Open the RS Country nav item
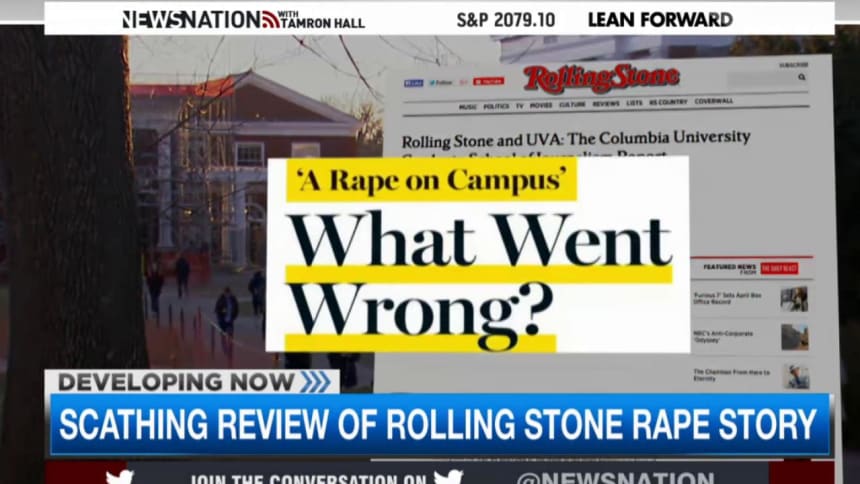Viewport: 860px width, 484px height. click(x=668, y=102)
